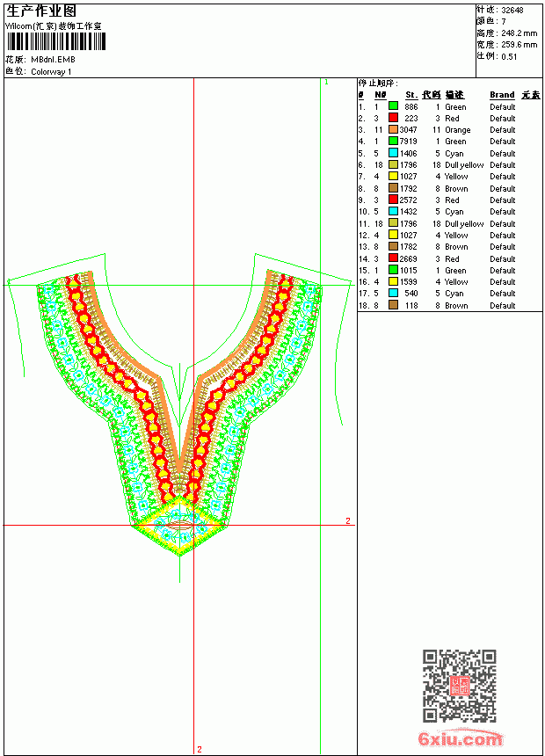The image size is (545, 756).
Task: Open the 6xiu.com watermark link
Action: [460, 738]
